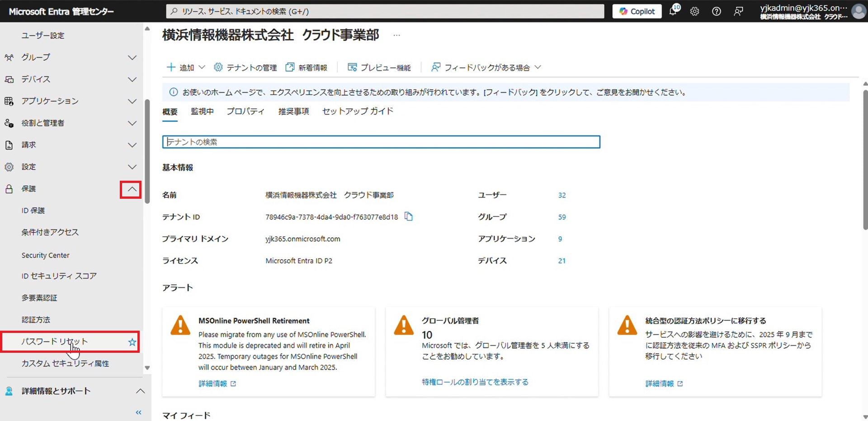Click the more options ellipsis beside title
The image size is (868, 421).
(396, 35)
